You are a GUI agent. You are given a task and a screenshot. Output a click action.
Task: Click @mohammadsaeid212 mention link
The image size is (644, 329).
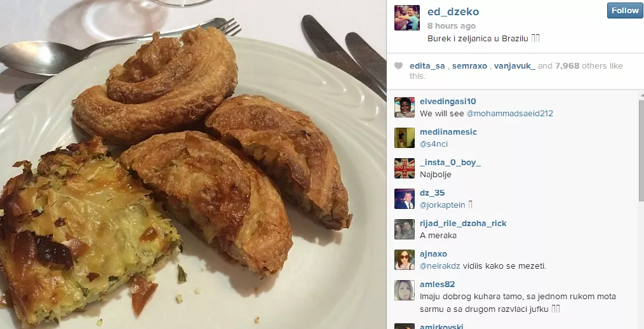point(510,113)
